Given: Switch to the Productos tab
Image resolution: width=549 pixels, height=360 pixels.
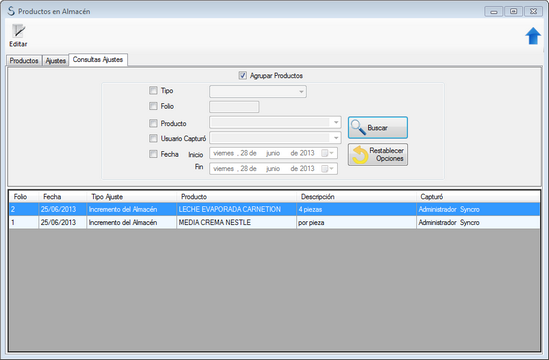Looking at the screenshot, I should [x=24, y=61].
